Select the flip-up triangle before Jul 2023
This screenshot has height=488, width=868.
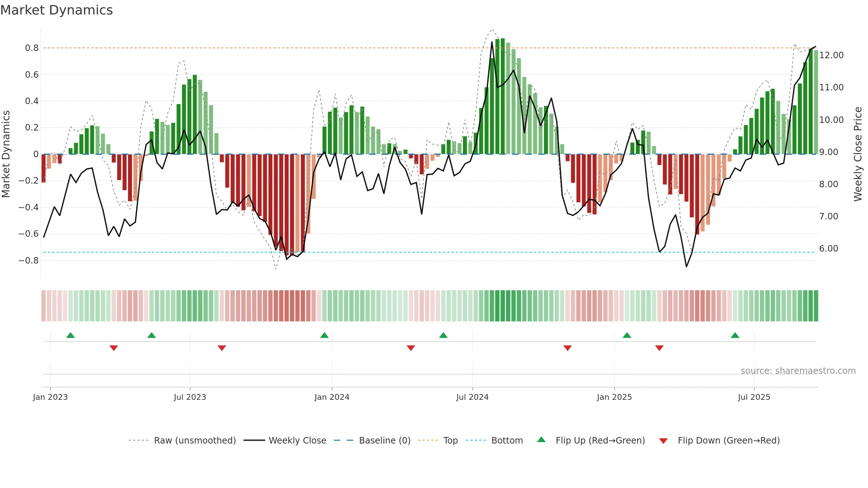(x=152, y=335)
